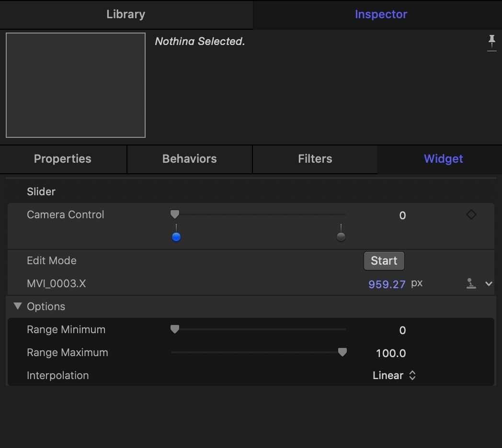Viewport: 502px width, 448px height.
Task: Click the Camera Control label
Action: pos(65,215)
